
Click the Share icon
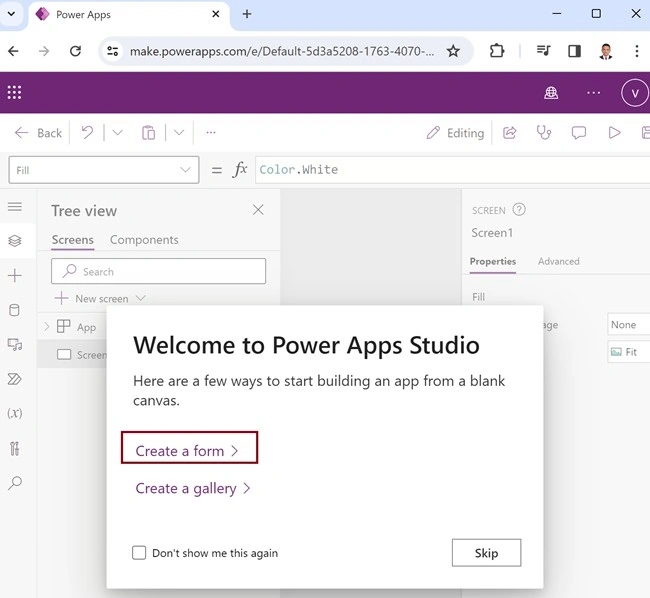click(510, 133)
